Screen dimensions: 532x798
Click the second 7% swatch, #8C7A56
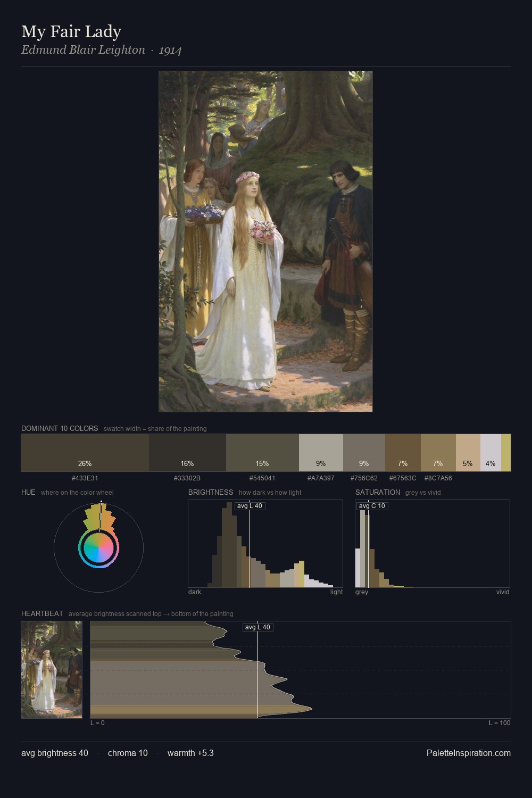pyautogui.click(x=438, y=453)
